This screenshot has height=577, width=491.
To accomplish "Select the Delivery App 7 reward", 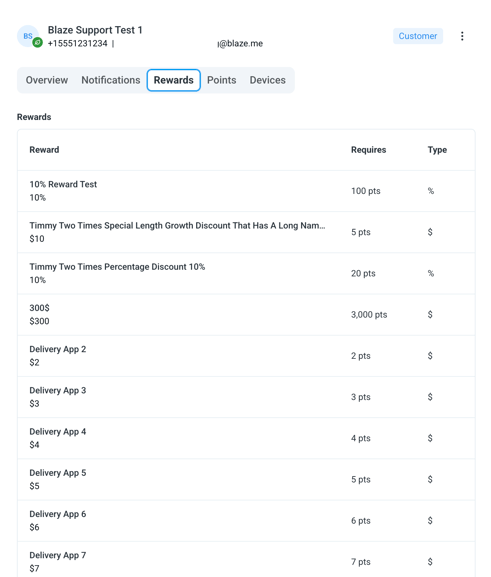I will (58, 555).
